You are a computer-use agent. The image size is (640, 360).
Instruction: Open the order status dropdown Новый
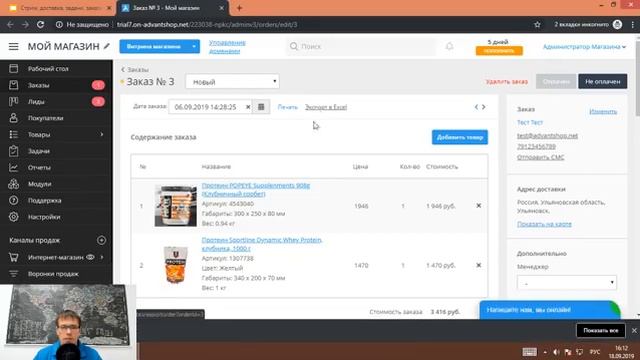pyautogui.click(x=232, y=82)
